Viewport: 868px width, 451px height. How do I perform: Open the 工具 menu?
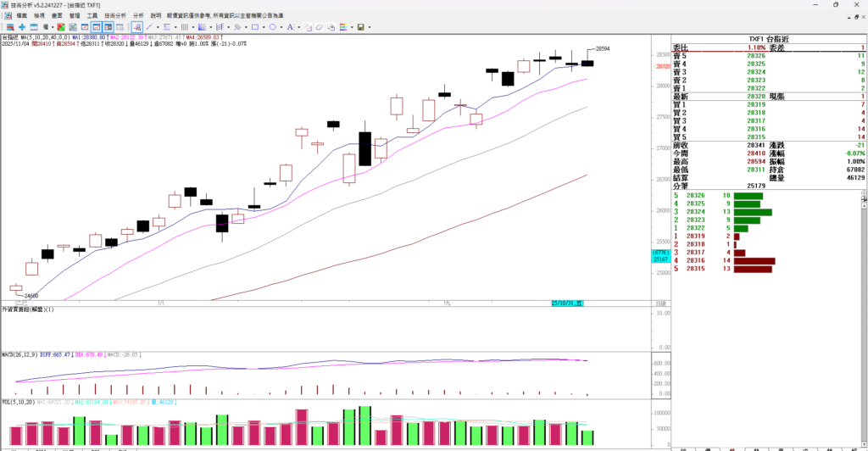pos(92,15)
